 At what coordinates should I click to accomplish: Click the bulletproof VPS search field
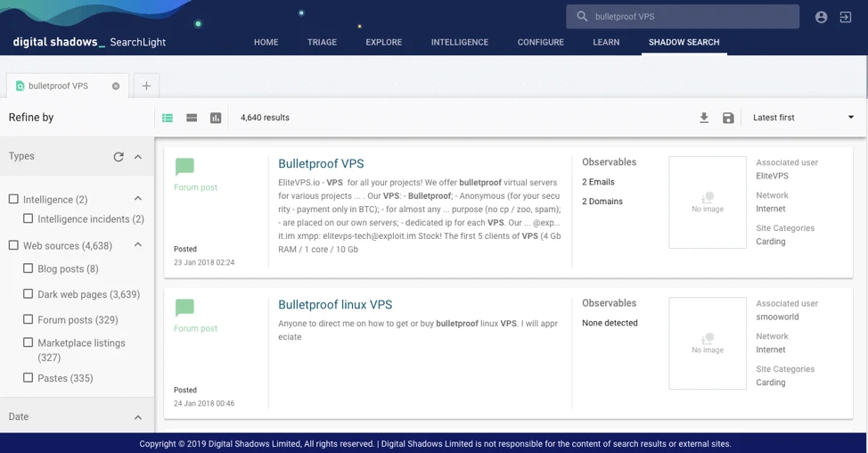tap(683, 17)
